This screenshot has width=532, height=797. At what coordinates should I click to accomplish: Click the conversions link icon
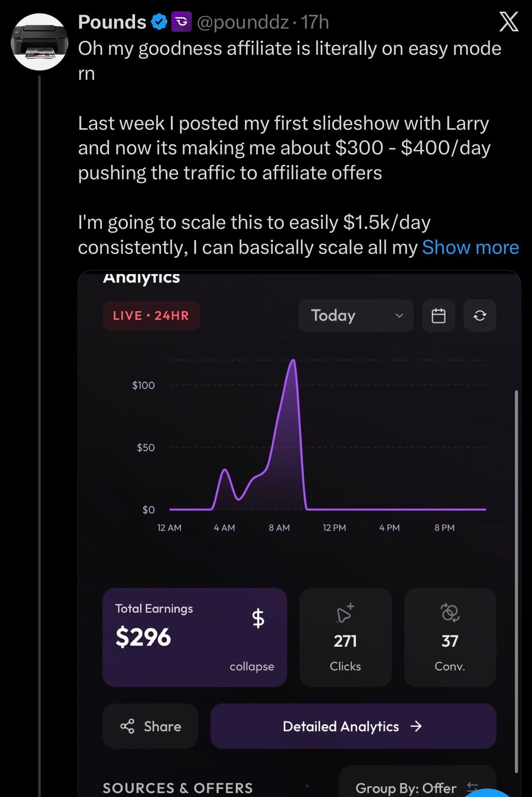[450, 613]
